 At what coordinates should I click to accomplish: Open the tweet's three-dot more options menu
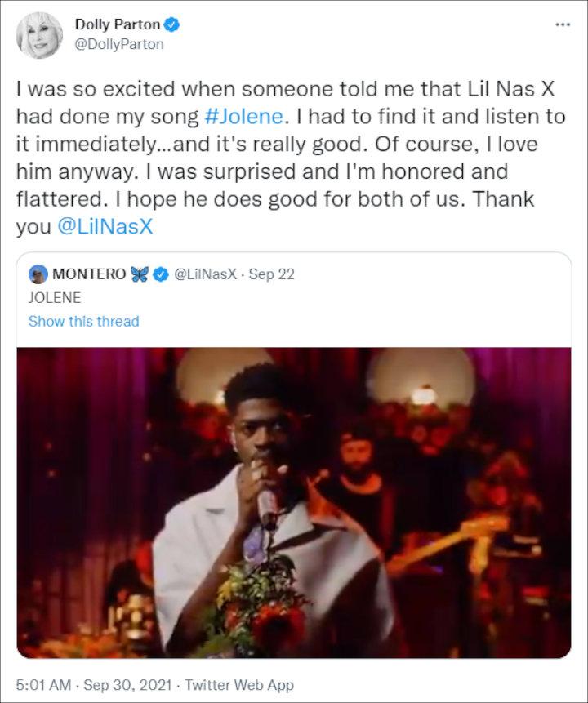[563, 24]
